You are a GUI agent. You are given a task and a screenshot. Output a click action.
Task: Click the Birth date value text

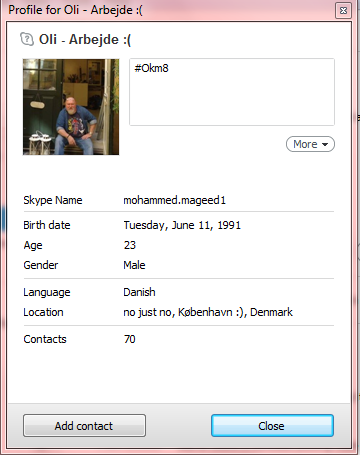[182, 225]
